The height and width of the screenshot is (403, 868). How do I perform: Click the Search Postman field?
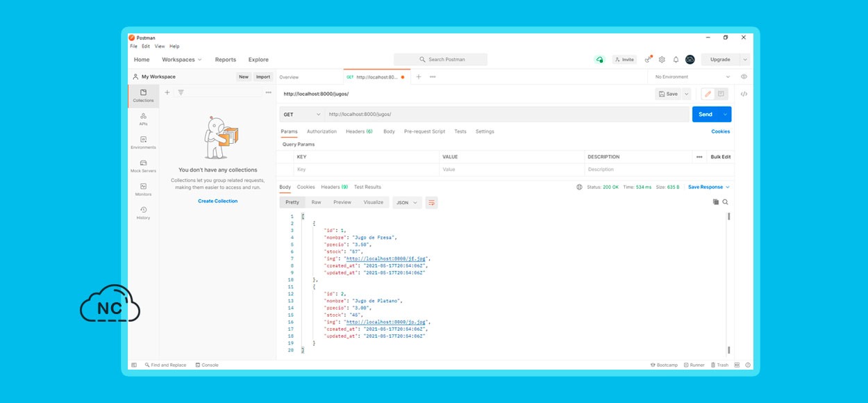click(x=440, y=60)
